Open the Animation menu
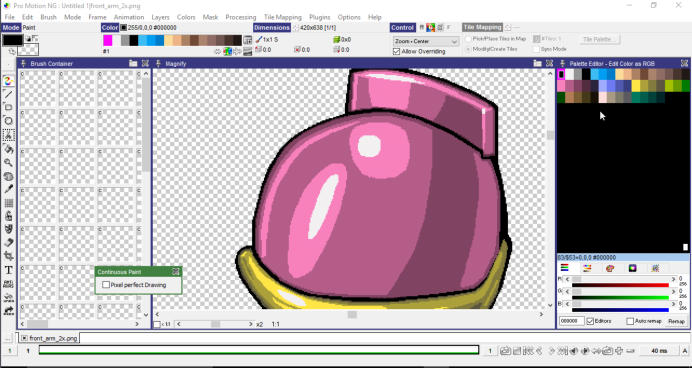The height and width of the screenshot is (368, 692). click(129, 17)
